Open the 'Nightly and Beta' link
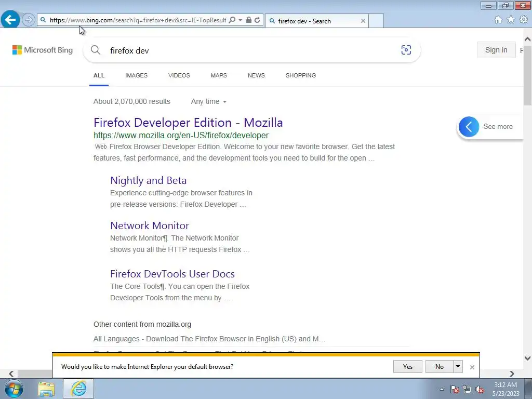 point(148,180)
